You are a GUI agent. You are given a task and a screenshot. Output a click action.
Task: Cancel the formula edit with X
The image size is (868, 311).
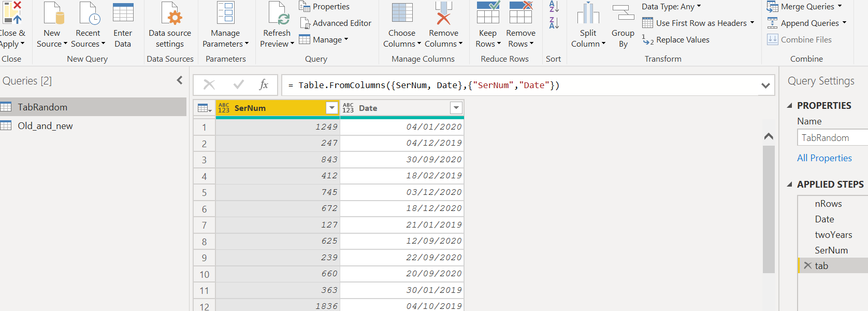coord(209,84)
